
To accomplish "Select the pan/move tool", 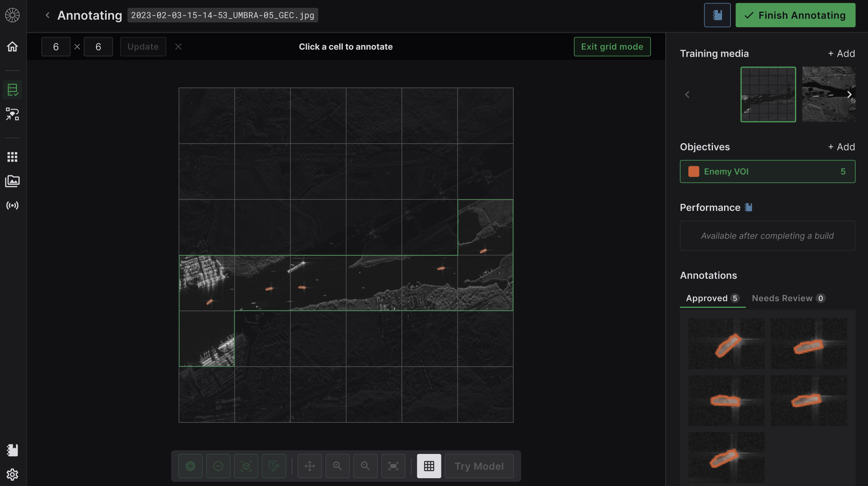I will (x=310, y=466).
